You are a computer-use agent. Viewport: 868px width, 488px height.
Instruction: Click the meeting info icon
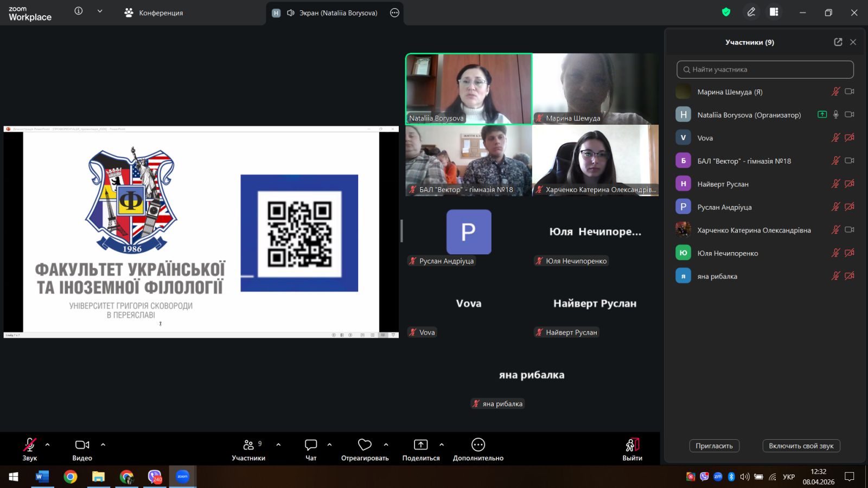coord(79,11)
